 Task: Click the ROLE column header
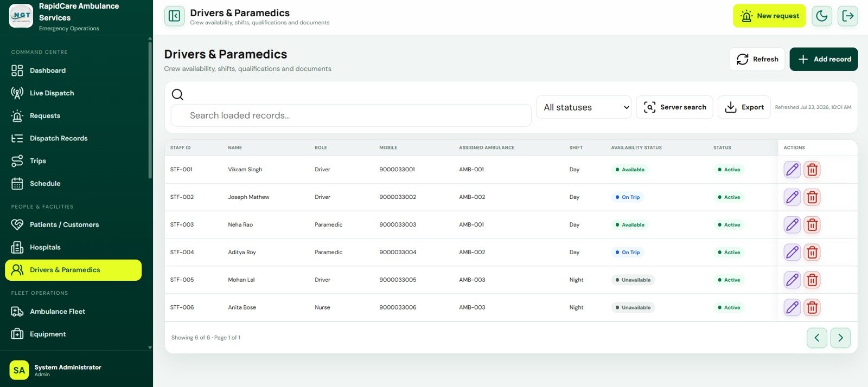321,148
